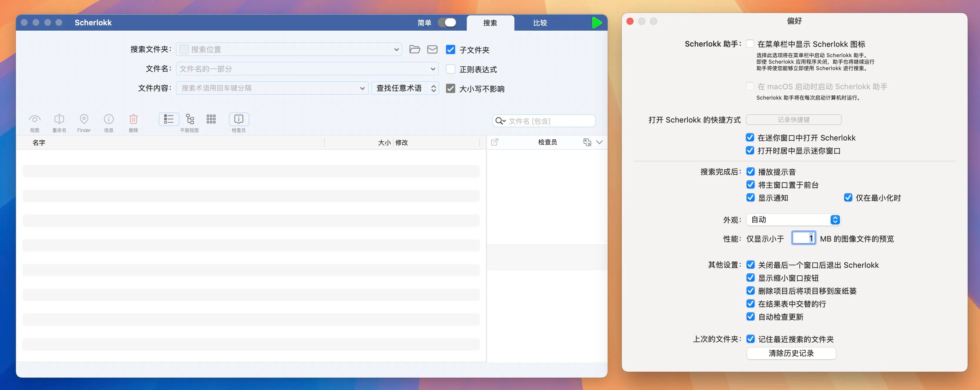The height and width of the screenshot is (390, 980).
Task: Click the 视图 eye icon
Action: tap(35, 120)
